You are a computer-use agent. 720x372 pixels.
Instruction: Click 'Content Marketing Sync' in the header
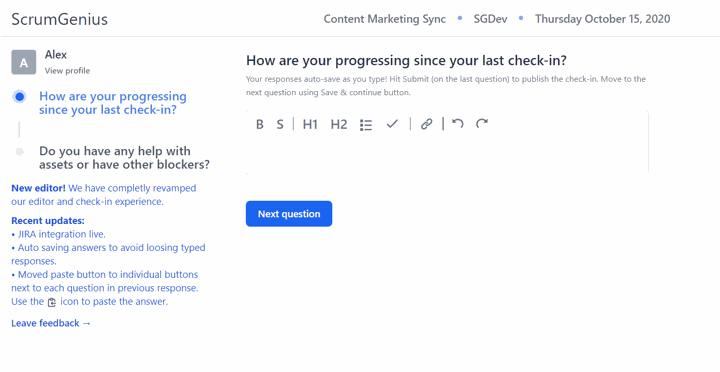pyautogui.click(x=384, y=19)
